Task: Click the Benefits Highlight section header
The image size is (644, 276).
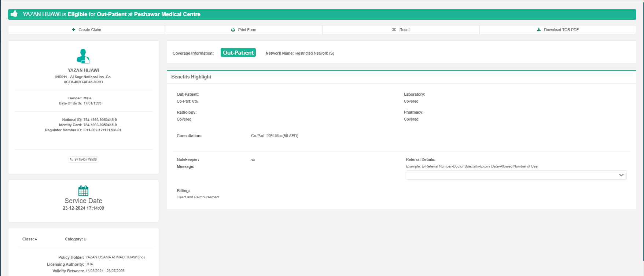Action: coord(191,77)
